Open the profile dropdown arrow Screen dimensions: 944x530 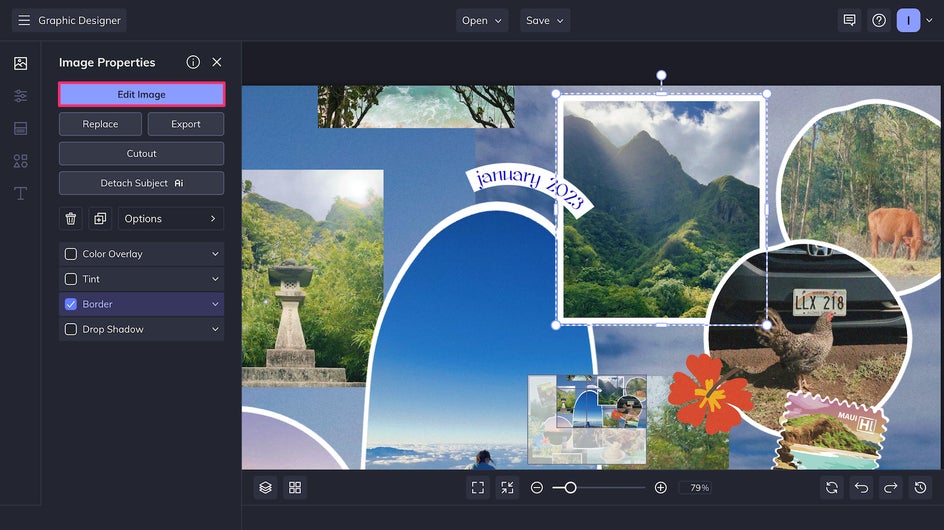click(929, 20)
